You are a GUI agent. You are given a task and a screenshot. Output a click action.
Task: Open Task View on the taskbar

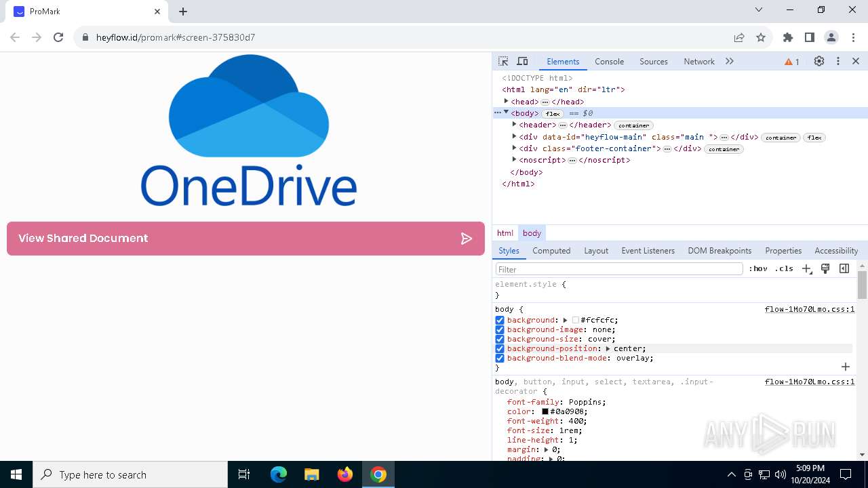[x=244, y=474]
